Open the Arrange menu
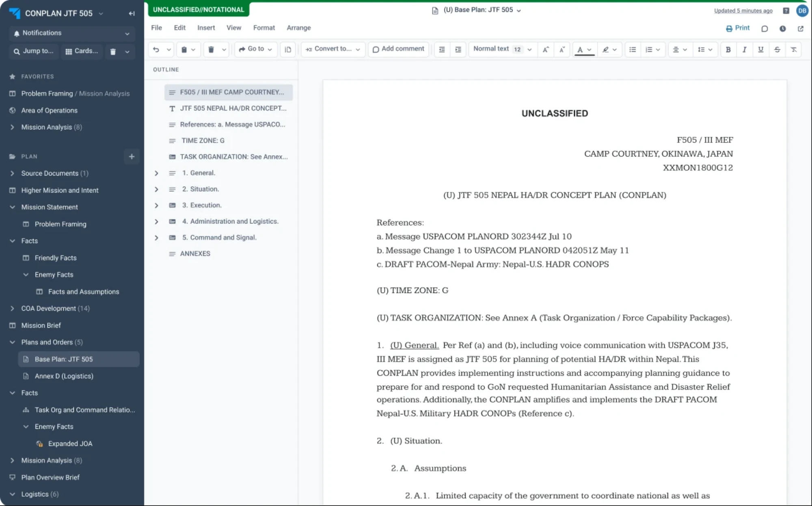The width and height of the screenshot is (812, 506). (x=299, y=28)
